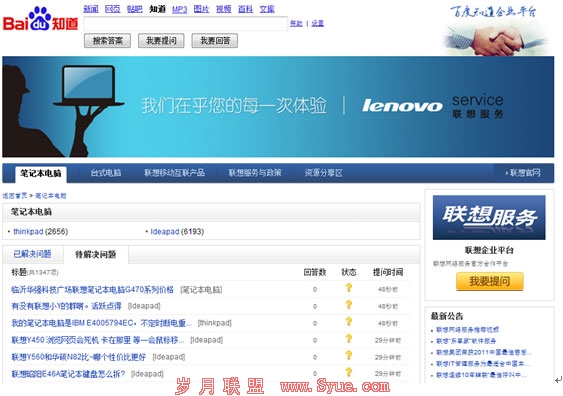Open the 设置 link beside the search box

tap(317, 23)
